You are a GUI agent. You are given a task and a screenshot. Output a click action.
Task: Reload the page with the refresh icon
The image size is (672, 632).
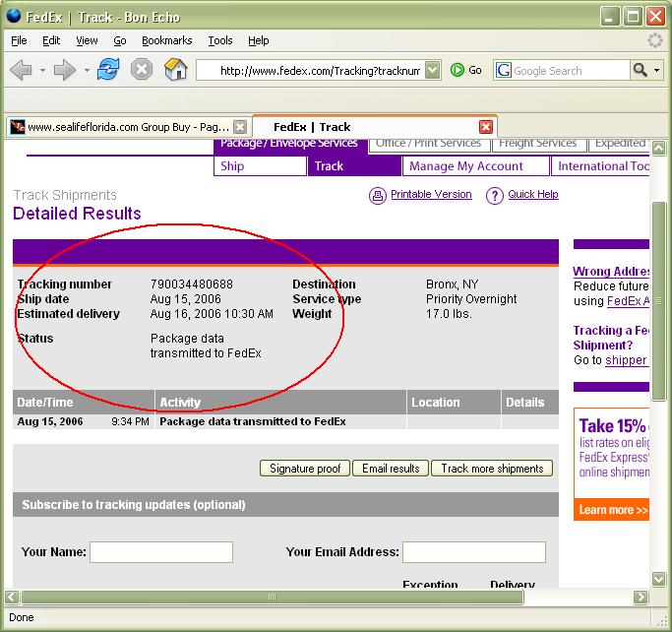108,70
